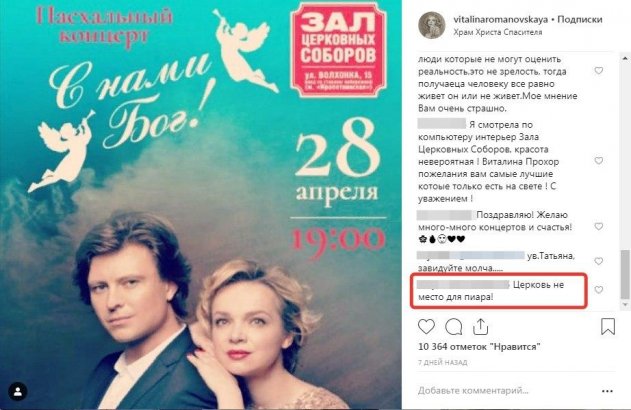Click scrollbar down arrow in comments

point(625,305)
